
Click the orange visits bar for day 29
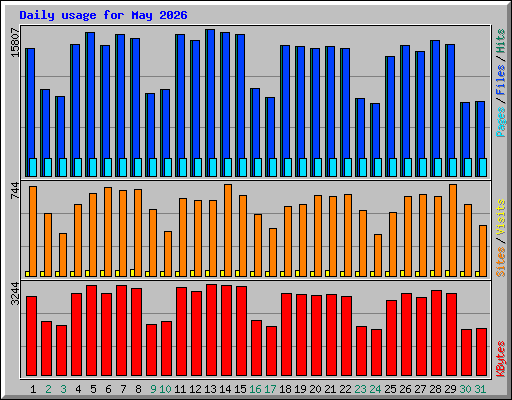tap(453, 230)
